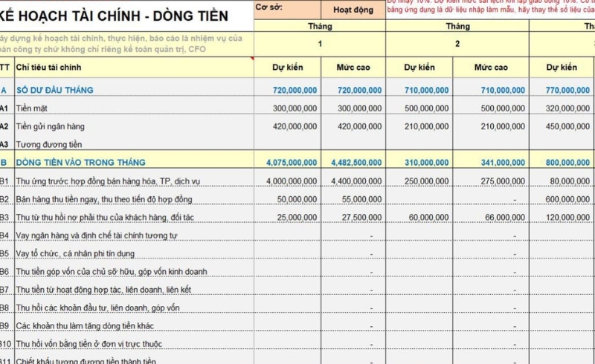Select month 2 'Dự kiến' header cell
Screen dimensions: 595x364
[x=419, y=68]
